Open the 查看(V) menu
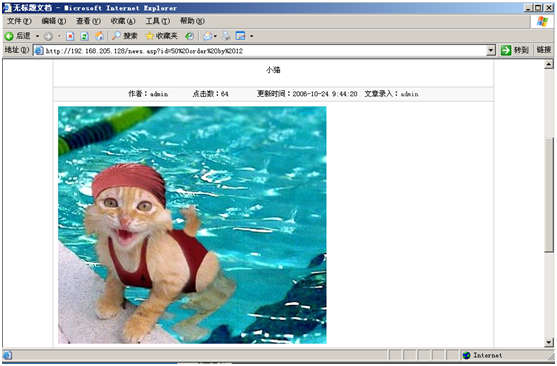557x366 pixels. (88, 21)
